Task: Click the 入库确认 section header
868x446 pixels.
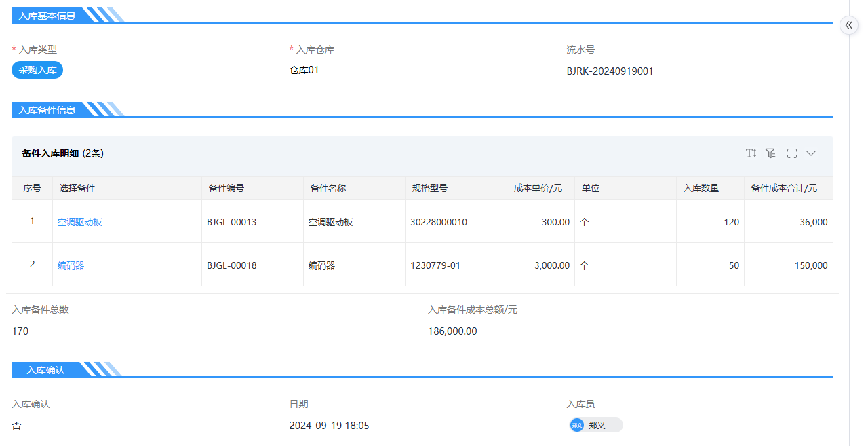Action: point(46,370)
